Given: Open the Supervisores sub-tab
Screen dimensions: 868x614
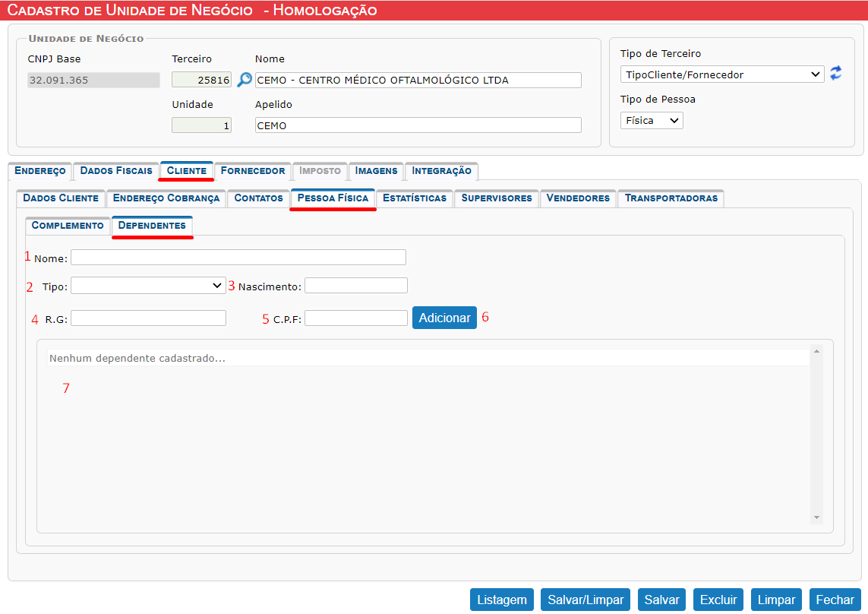Looking at the screenshot, I should 497,198.
